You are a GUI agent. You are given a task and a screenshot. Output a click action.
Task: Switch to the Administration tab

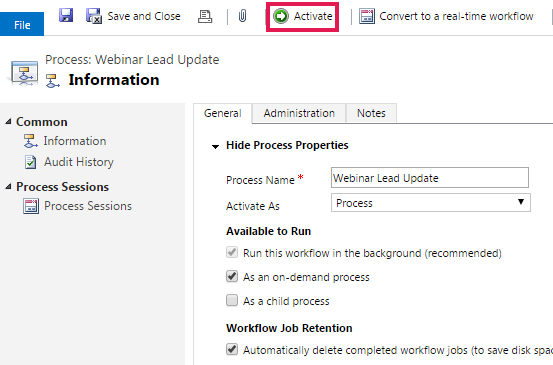(299, 113)
